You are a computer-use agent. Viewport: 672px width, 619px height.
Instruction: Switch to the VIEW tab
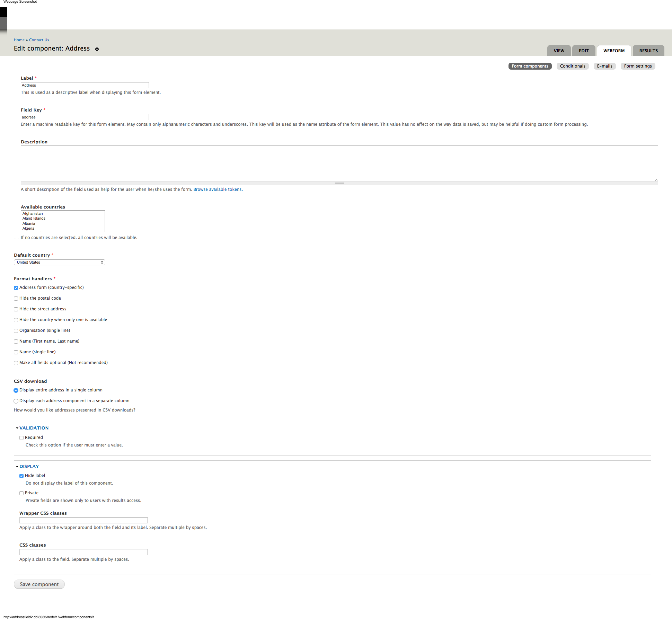(x=559, y=51)
